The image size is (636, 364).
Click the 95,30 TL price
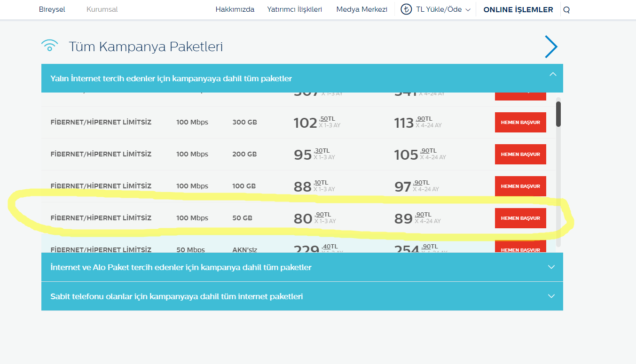tap(314, 154)
